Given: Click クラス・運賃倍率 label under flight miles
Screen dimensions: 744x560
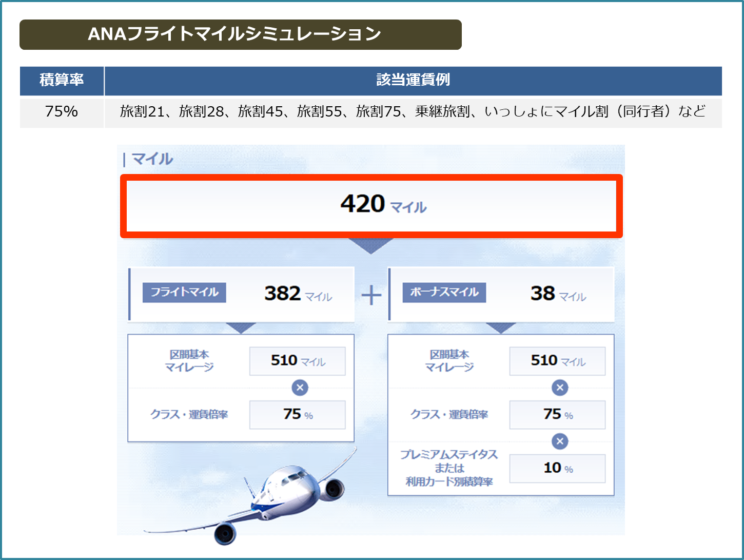Looking at the screenshot, I should tap(189, 414).
